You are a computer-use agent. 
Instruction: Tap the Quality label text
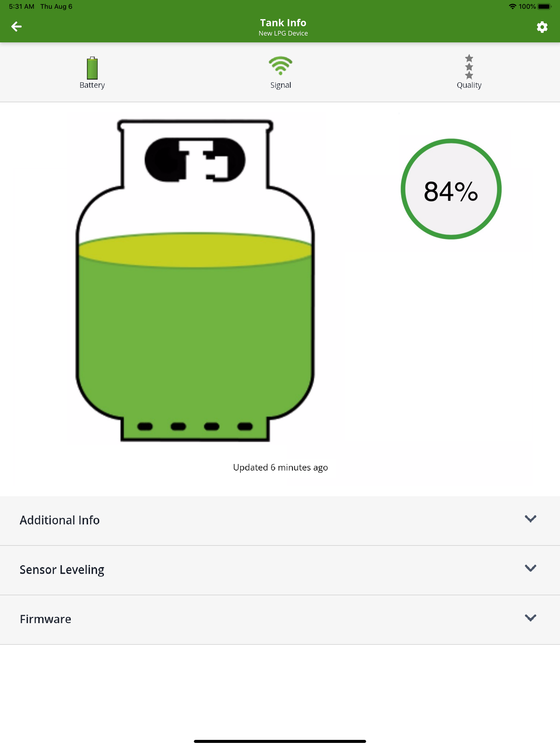coord(469,85)
